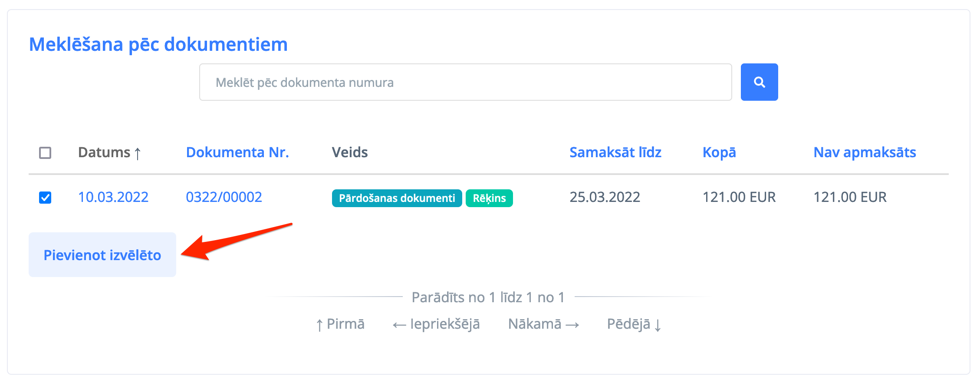Viewport: 980px width, 383px height.
Task: Uncheck the 10.03.2022 row checkbox
Action: 45,198
